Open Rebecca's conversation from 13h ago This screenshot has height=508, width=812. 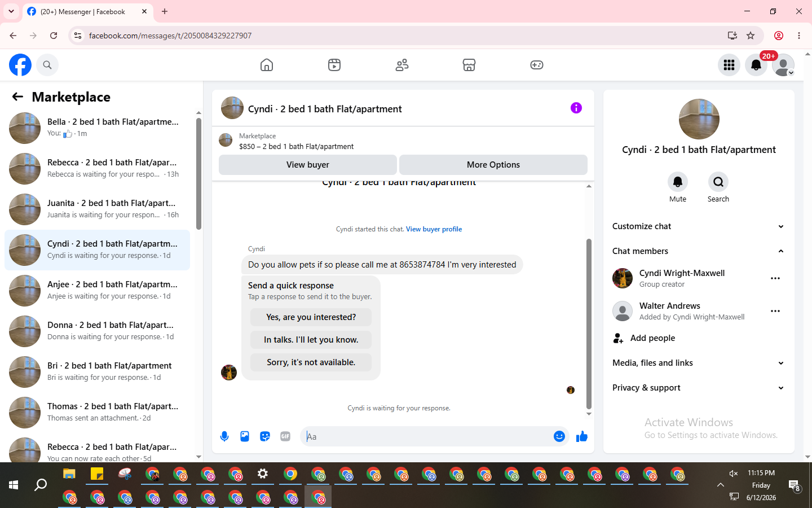97,169
